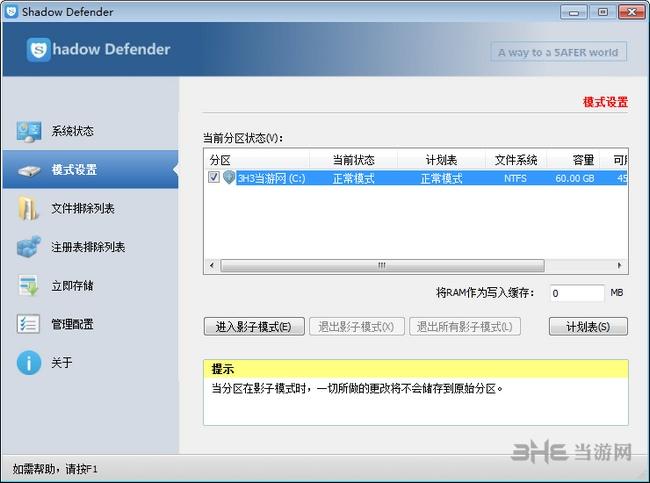650x483 pixels.
Task: Click the 管理配置 checklist icon
Action: click(28, 324)
